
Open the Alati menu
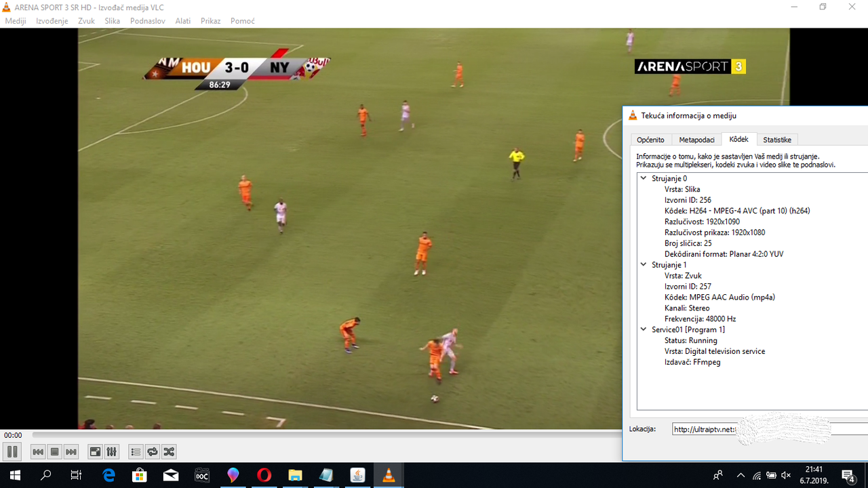182,21
